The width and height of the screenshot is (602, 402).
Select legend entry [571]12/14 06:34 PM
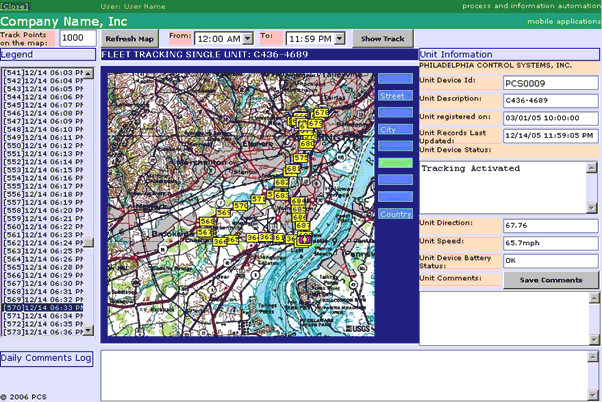43,316
